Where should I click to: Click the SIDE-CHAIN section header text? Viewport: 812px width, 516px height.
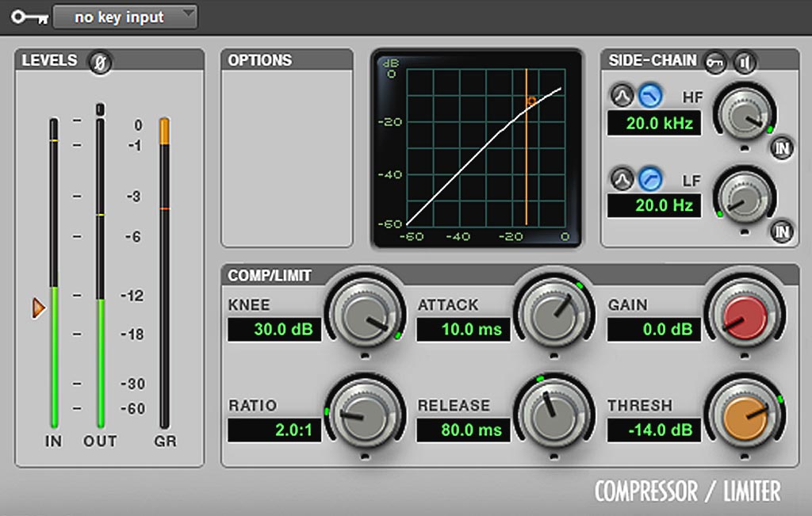(653, 60)
